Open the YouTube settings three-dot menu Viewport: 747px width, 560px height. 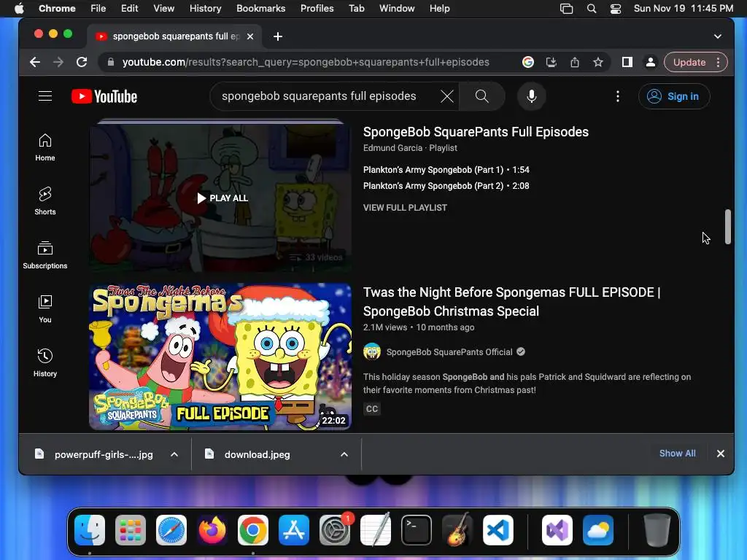point(617,96)
